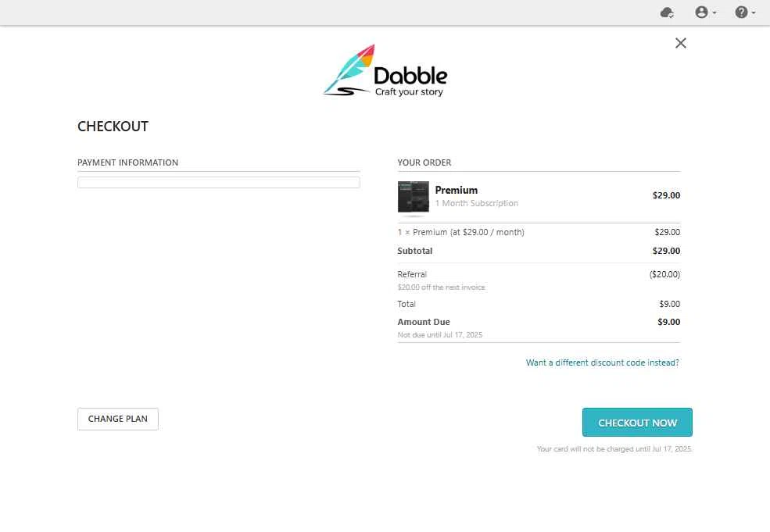Click into the payment information field
Screen dimensions: 770x532
(x=219, y=183)
